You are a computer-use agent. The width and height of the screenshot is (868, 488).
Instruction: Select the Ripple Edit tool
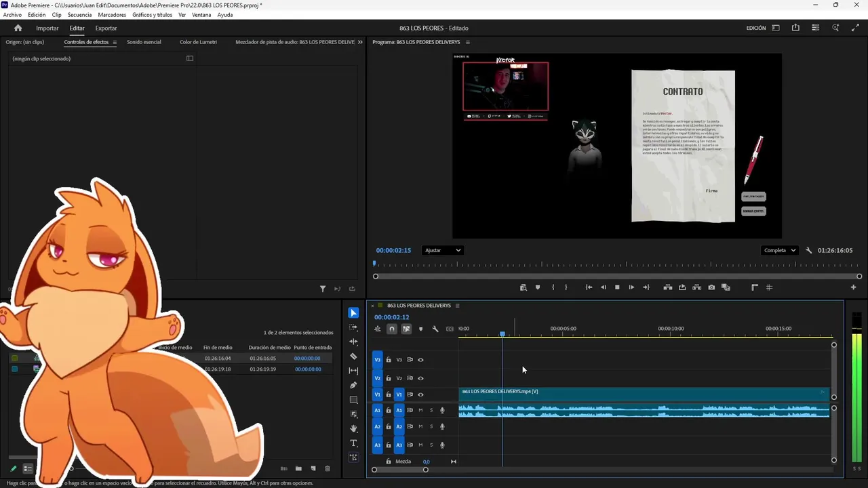353,342
